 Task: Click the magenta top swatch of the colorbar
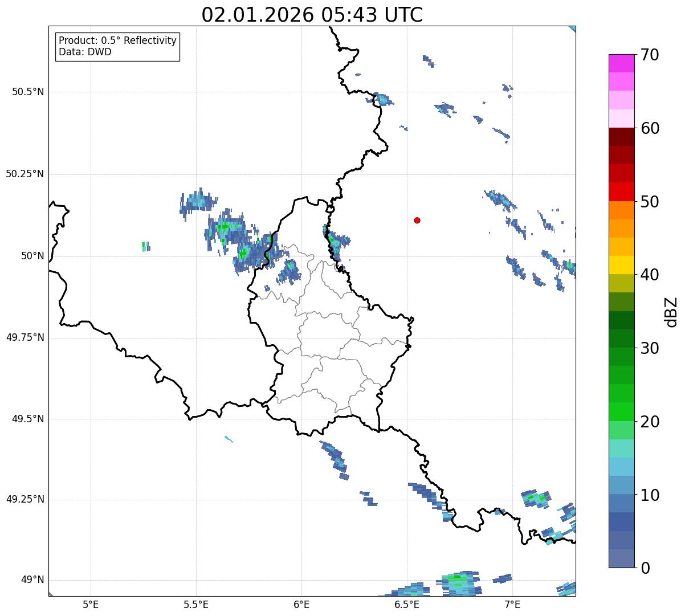622,63
